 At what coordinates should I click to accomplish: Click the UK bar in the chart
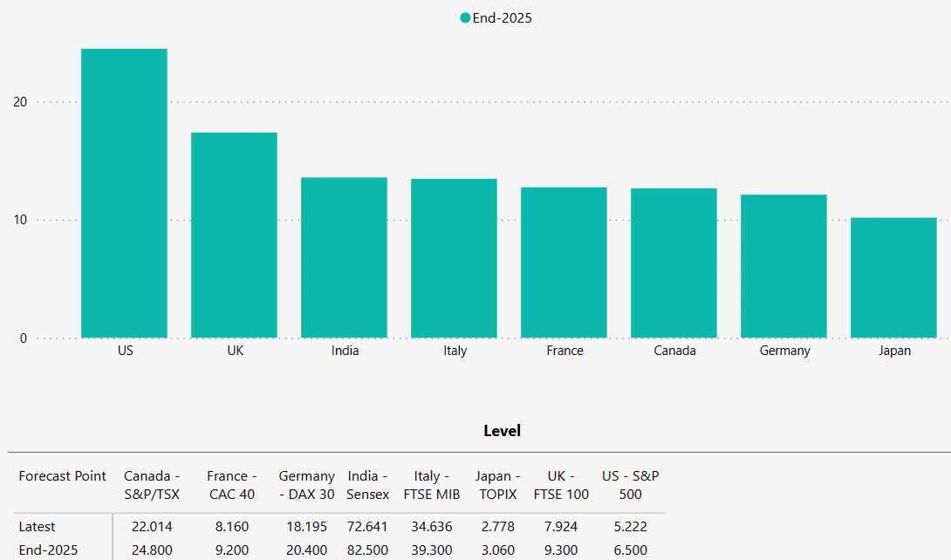[x=234, y=236]
